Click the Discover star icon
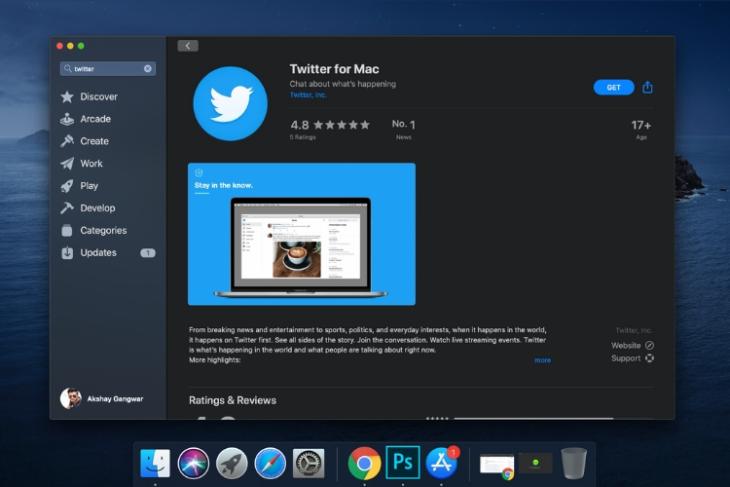The image size is (730, 487). pyautogui.click(x=67, y=96)
